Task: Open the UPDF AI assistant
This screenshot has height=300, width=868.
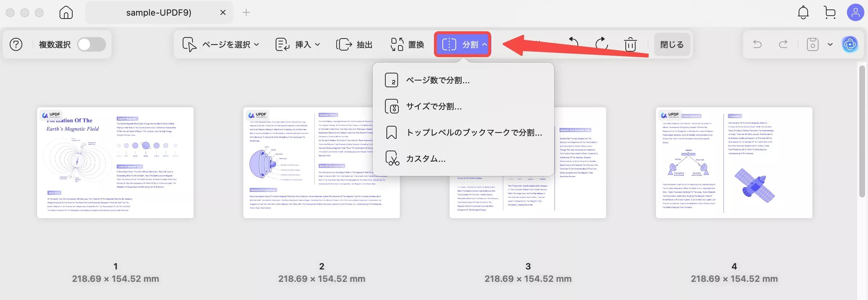Action: [850, 44]
